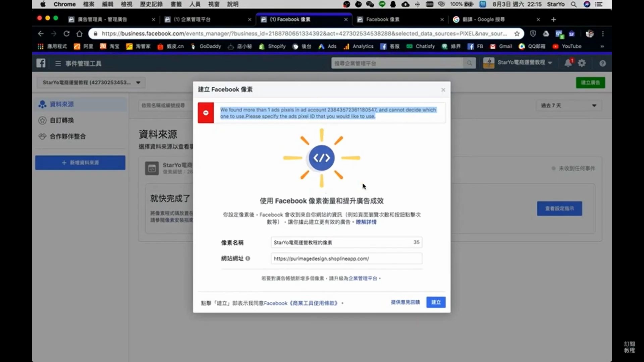The image size is (644, 362).
Task: Open Chrome's three-dot menu
Action: click(x=603, y=34)
